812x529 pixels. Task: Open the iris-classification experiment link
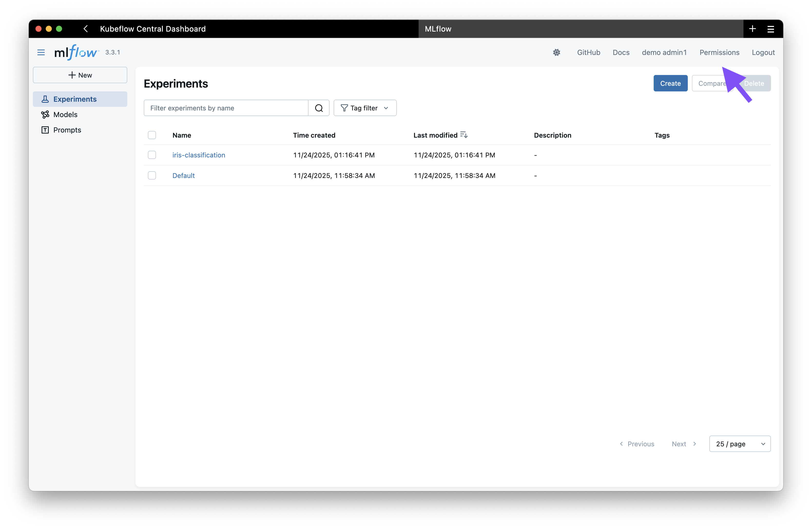[x=199, y=155]
